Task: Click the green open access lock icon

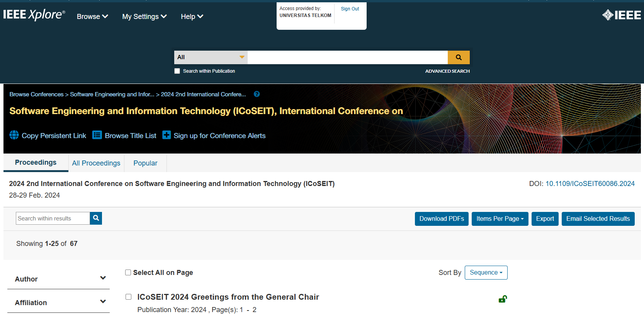Action: (503, 299)
